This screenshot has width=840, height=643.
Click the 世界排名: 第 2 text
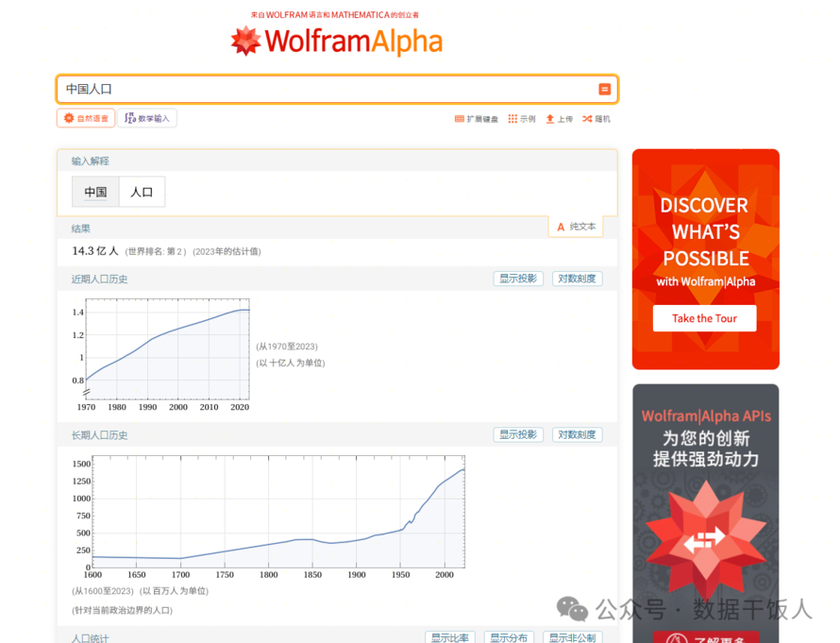pyautogui.click(x=156, y=251)
